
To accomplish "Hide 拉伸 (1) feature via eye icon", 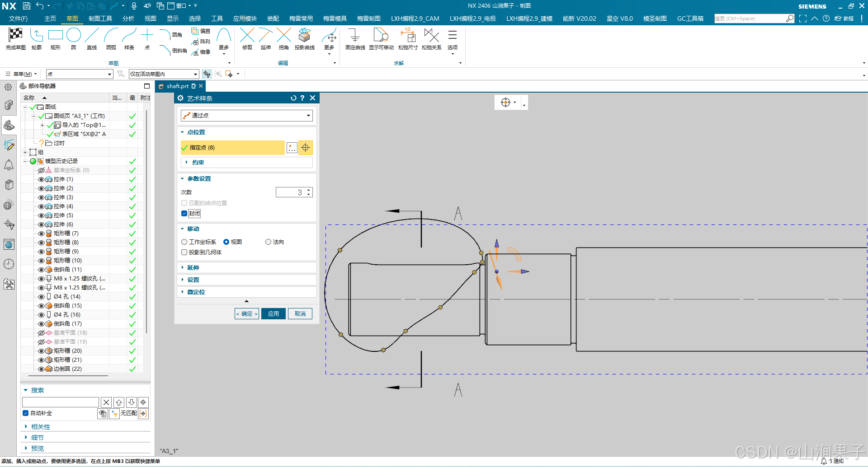I will pos(41,179).
